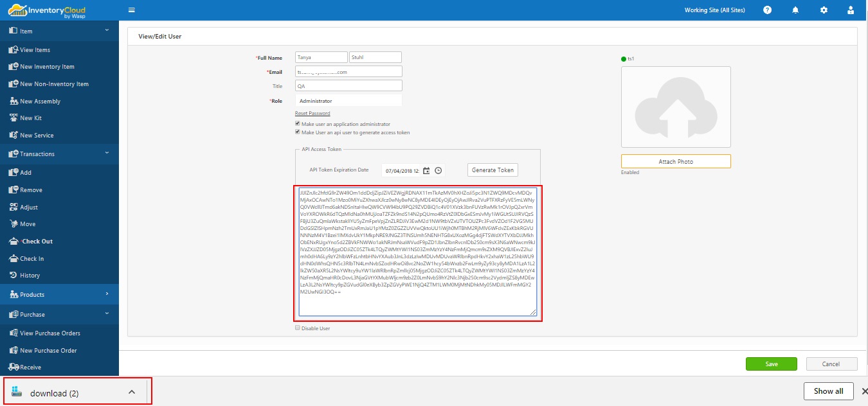Select Check Out in the sidebar

37,242
